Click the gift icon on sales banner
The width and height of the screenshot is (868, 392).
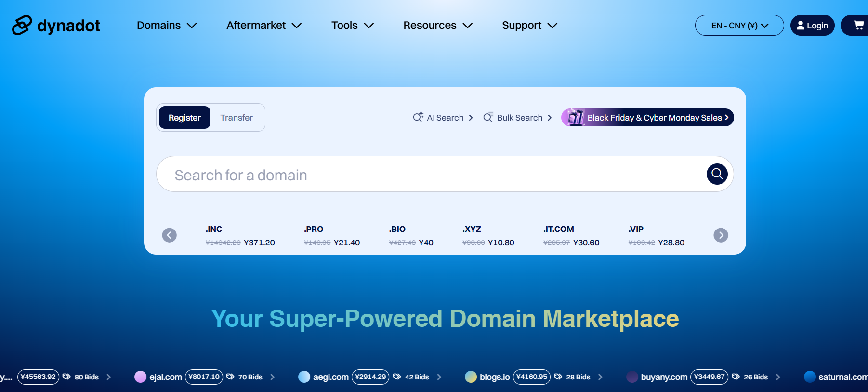(574, 118)
